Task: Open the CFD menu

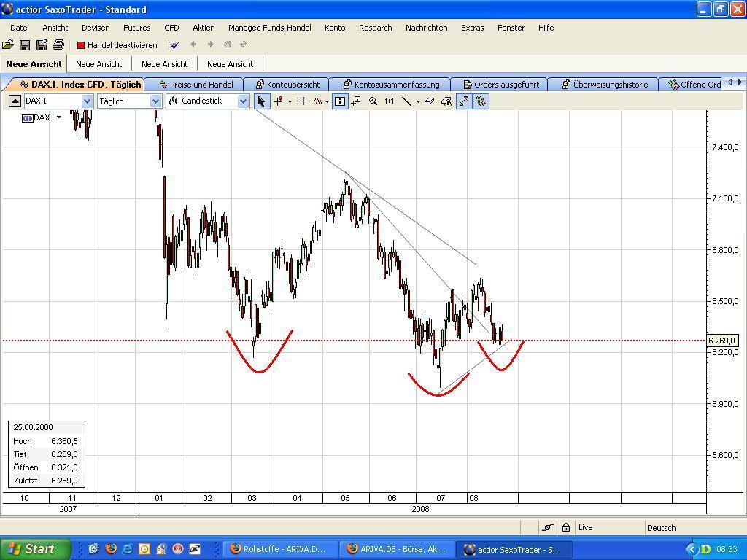Action: pos(171,28)
